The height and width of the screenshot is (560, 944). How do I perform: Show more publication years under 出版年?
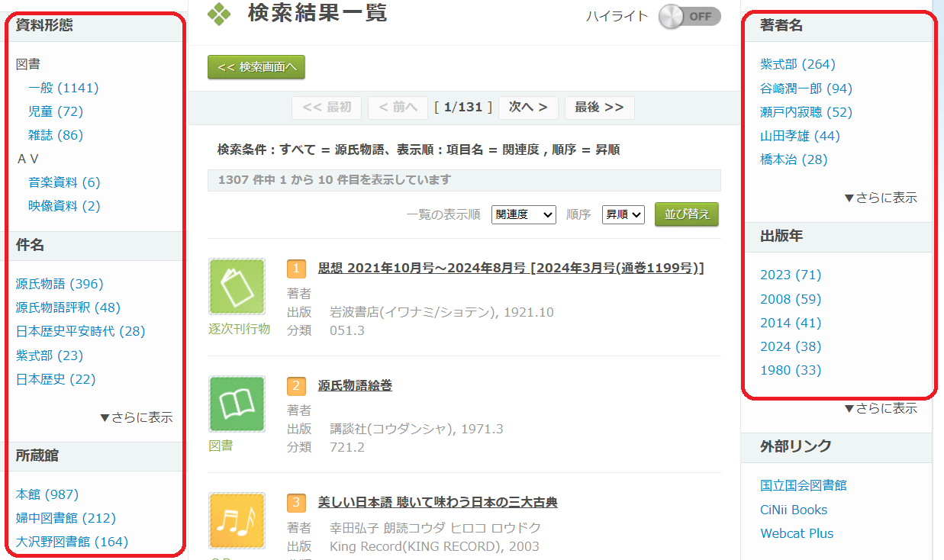(x=880, y=408)
